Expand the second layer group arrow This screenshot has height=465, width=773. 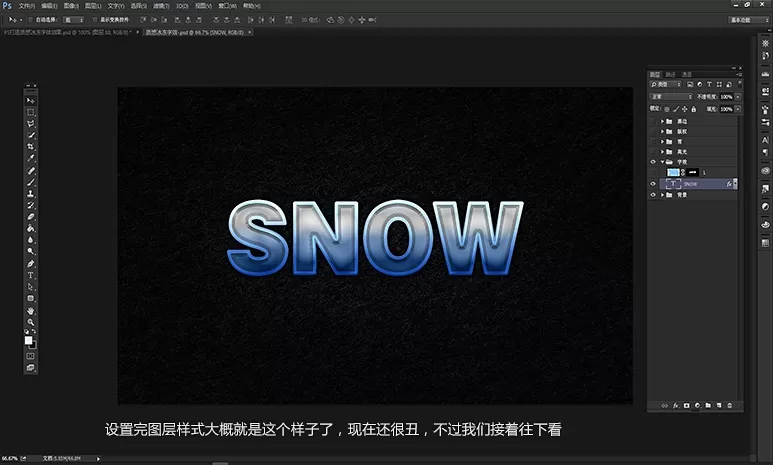coord(662,131)
